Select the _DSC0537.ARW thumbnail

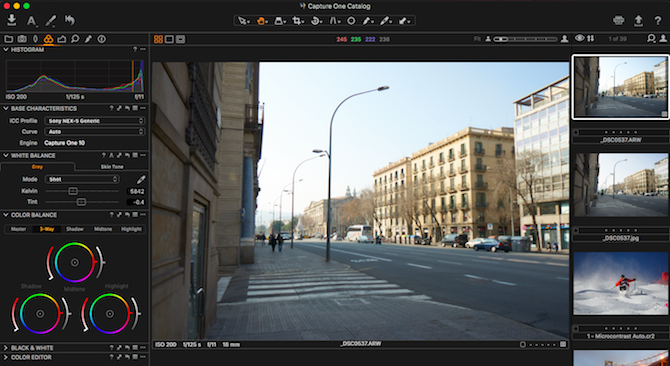620,87
